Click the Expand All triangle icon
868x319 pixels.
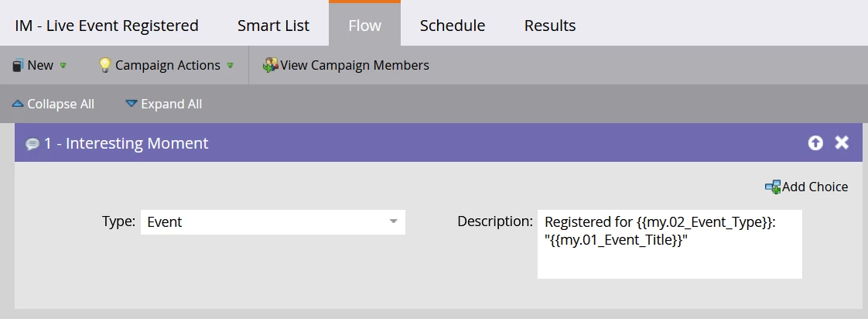pos(132,104)
